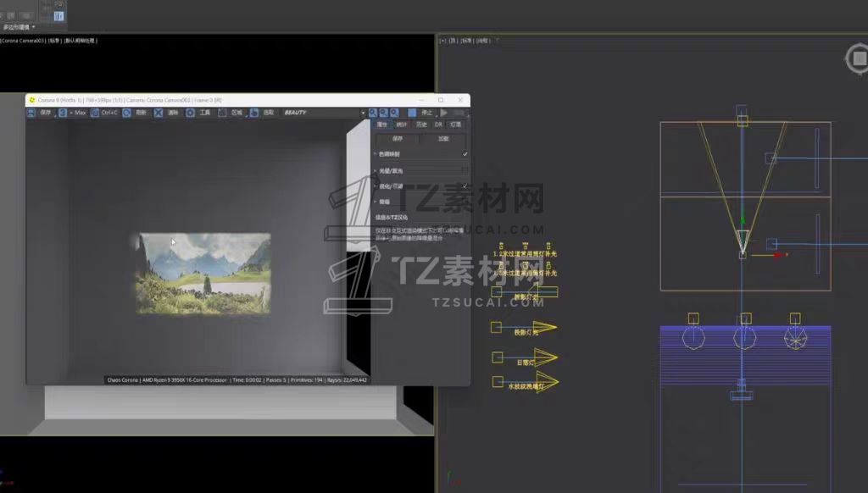Screen dimensions: 868x493
Task: Activate the region (区域) render icon
Action: pyautogui.click(x=222, y=113)
